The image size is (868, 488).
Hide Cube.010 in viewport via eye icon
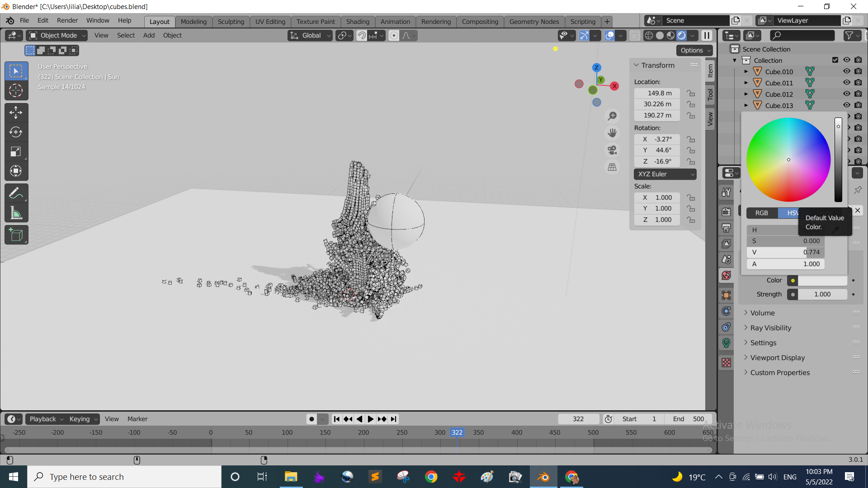coord(847,71)
